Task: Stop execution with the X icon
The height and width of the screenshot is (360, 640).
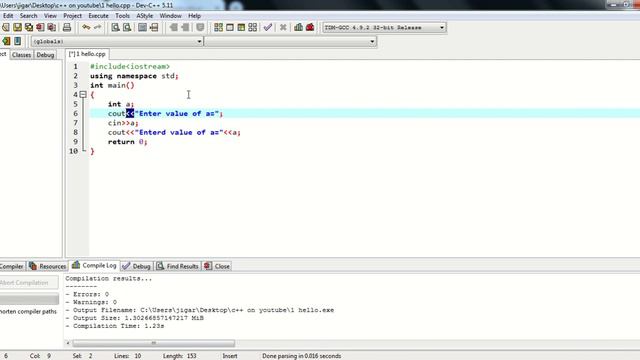Action: tap(283, 27)
